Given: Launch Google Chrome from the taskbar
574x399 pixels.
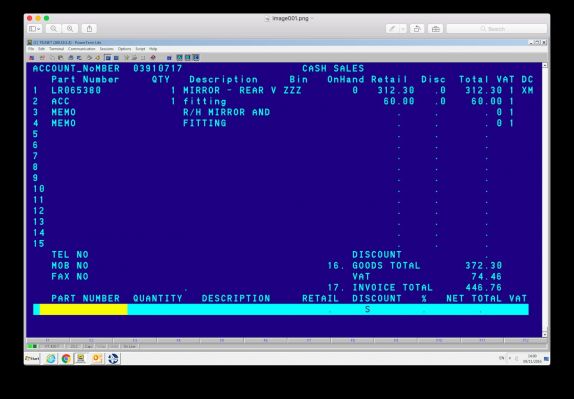Looking at the screenshot, I should (x=66, y=358).
